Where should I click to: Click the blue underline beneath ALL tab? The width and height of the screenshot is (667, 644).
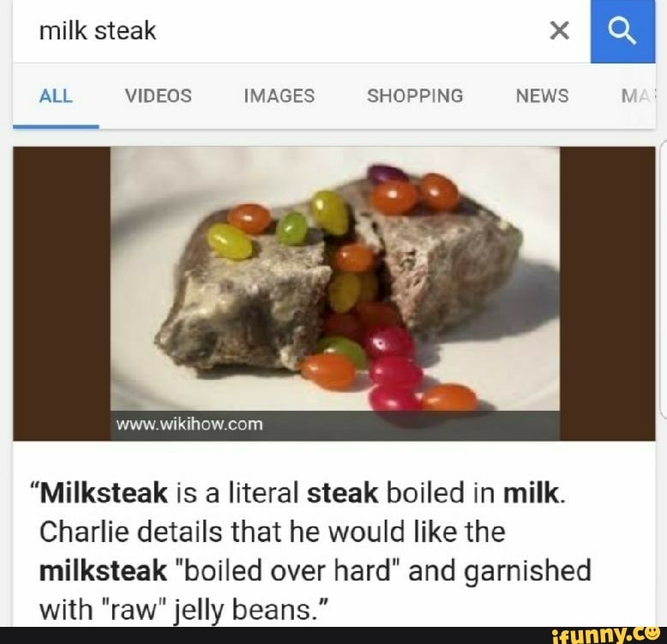point(56,127)
